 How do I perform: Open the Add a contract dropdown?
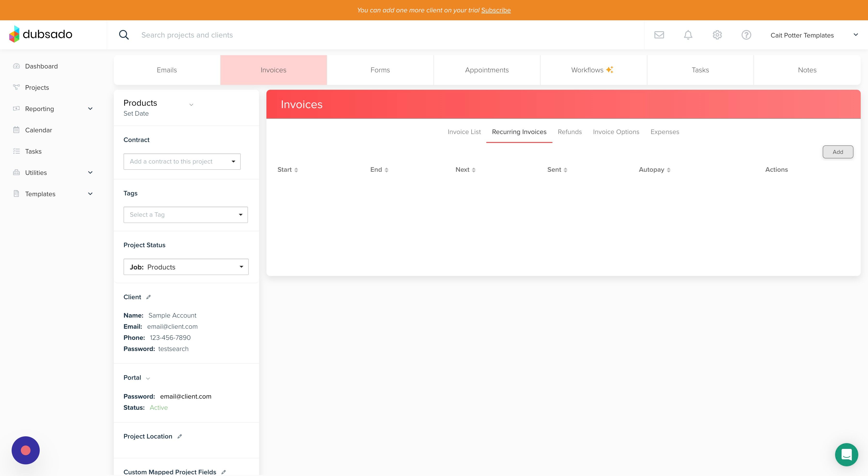(x=182, y=162)
